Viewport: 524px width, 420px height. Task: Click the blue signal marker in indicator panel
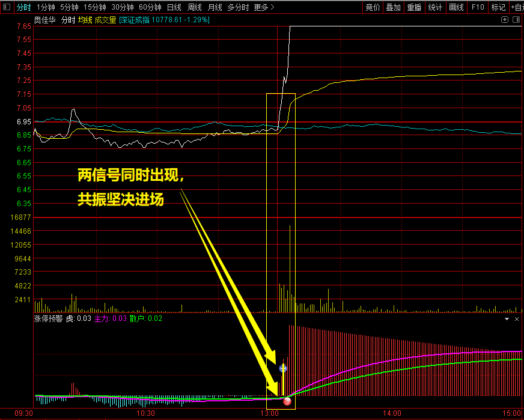(283, 368)
